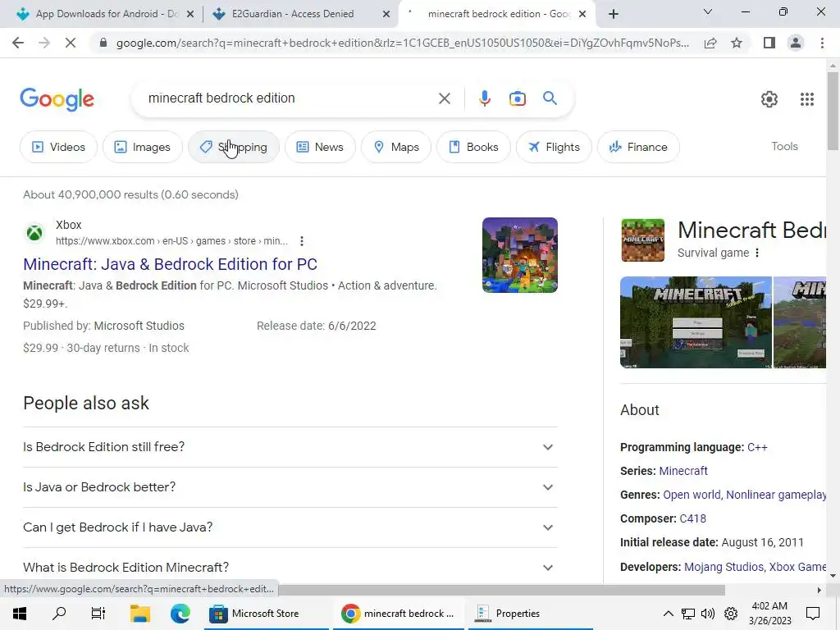Viewport: 840px width, 630px height.
Task: Open volume control in system tray
Action: tap(708, 614)
